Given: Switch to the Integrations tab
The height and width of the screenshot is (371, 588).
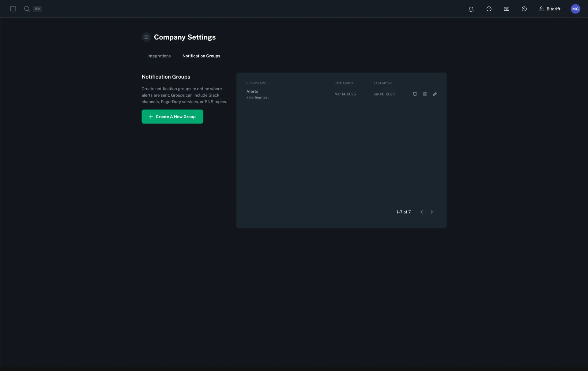Looking at the screenshot, I should pyautogui.click(x=159, y=56).
